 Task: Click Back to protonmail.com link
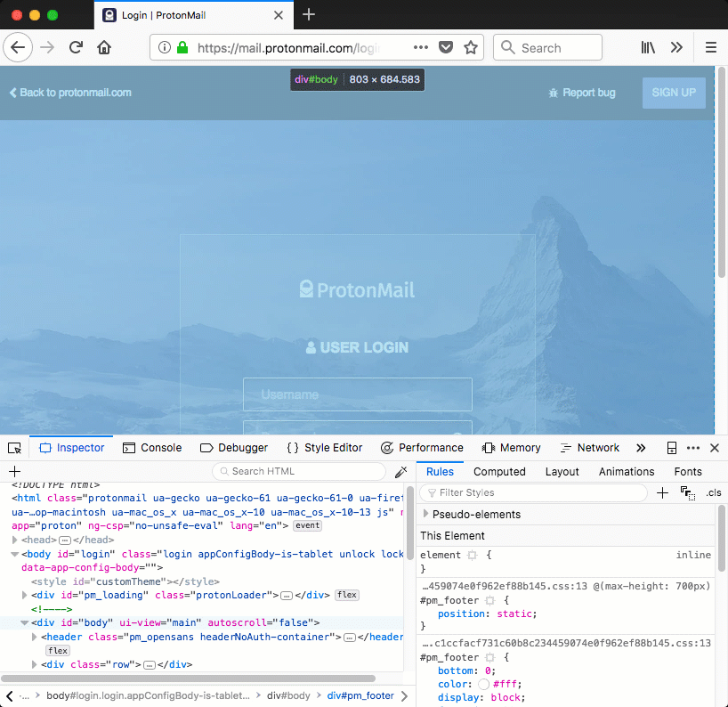tap(70, 93)
